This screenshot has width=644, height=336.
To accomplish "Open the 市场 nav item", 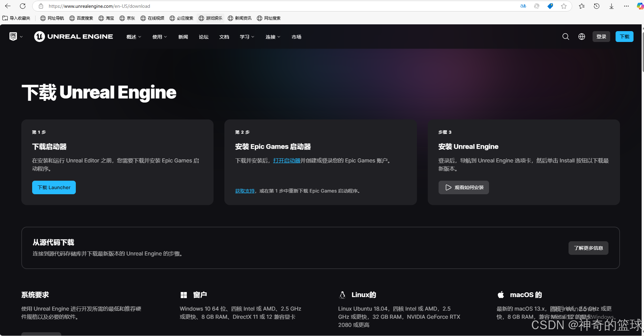I will coord(296,37).
